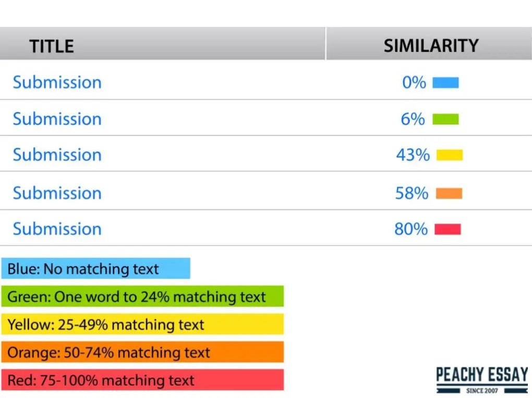The image size is (532, 398).
Task: Open the Submission with 43% similarity
Action: pyautogui.click(x=57, y=155)
